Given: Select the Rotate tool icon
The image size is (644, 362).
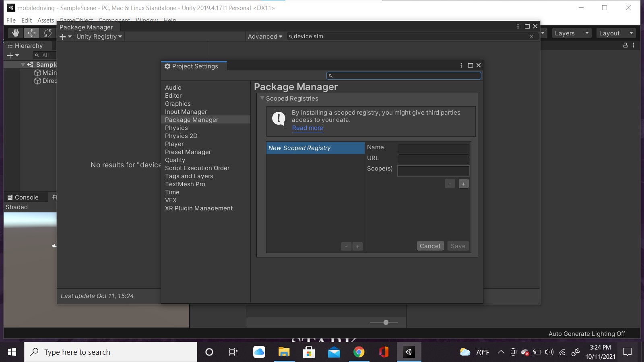Looking at the screenshot, I should (x=48, y=33).
